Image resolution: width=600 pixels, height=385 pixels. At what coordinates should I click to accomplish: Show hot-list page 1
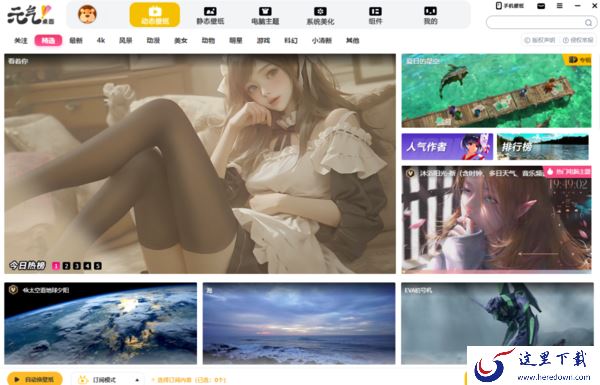(x=56, y=266)
